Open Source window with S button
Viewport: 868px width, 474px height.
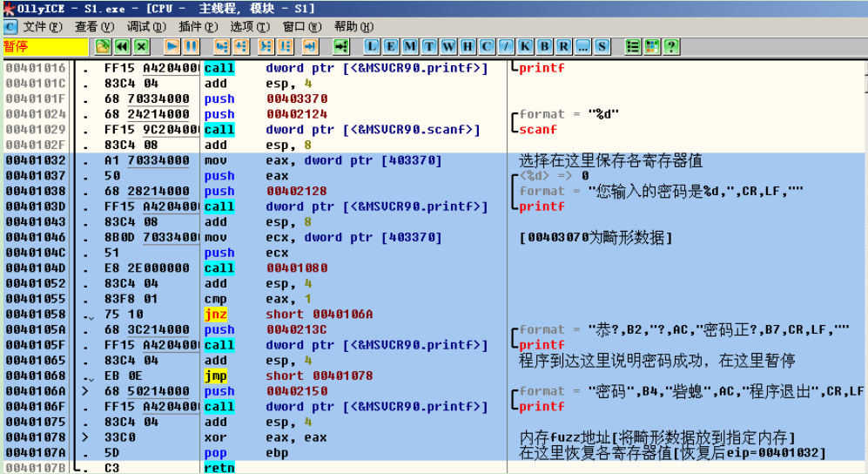[x=602, y=46]
